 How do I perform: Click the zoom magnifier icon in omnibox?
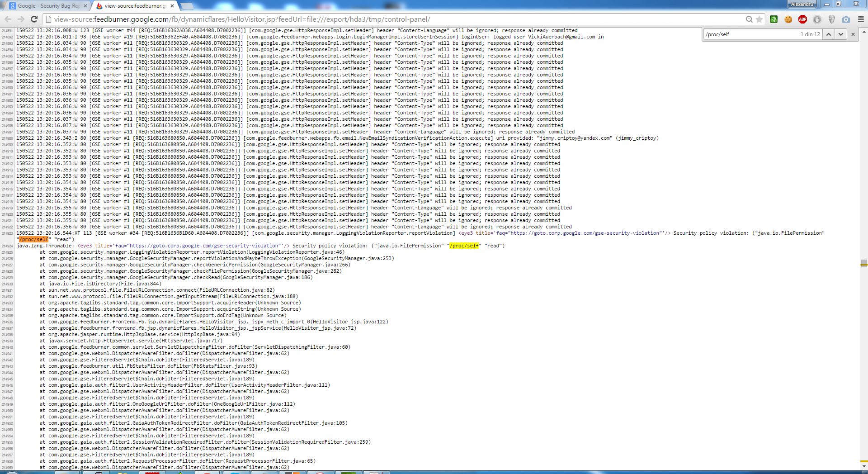[x=749, y=19]
